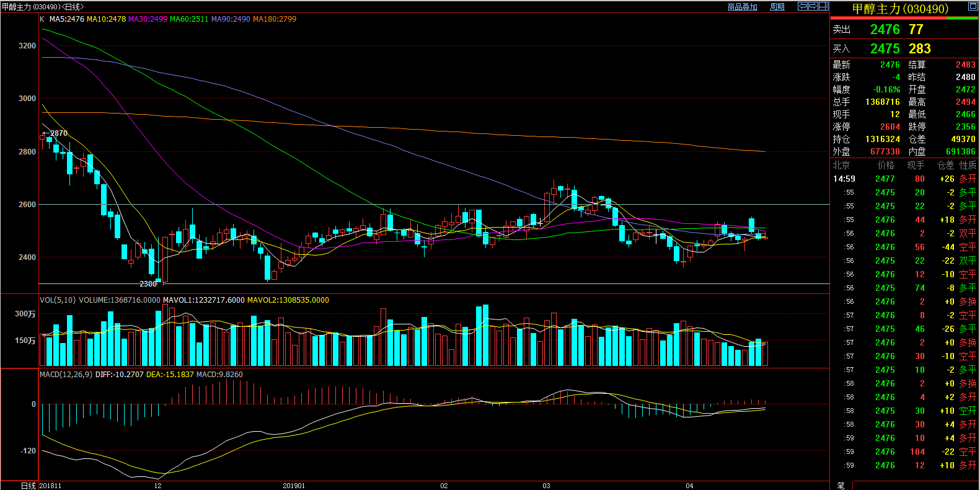Click the 最高 value 2494

(966, 102)
